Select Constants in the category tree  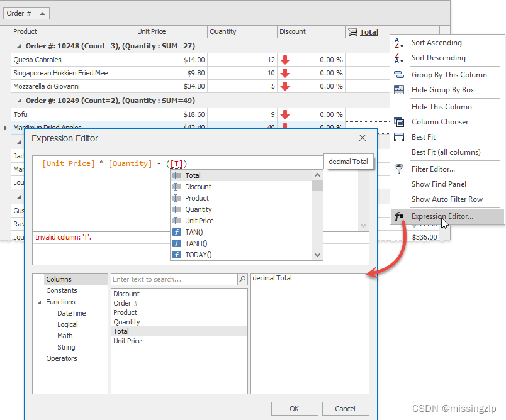62,290
